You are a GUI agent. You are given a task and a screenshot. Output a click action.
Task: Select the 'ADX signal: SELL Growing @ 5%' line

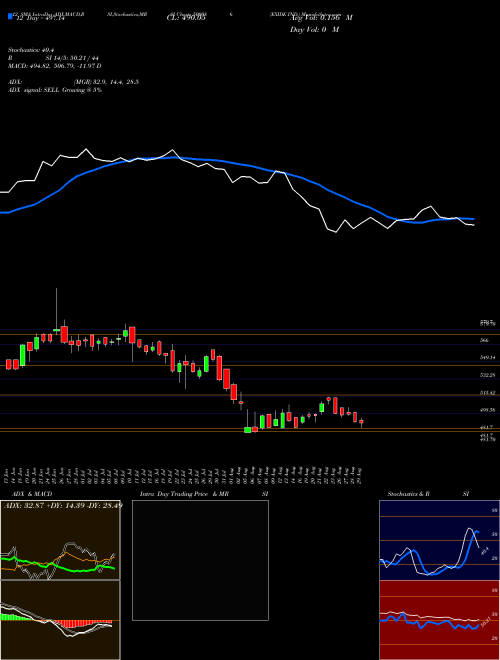pos(55,90)
